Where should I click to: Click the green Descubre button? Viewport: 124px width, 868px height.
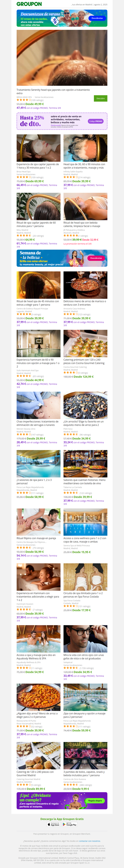click(x=100, y=99)
